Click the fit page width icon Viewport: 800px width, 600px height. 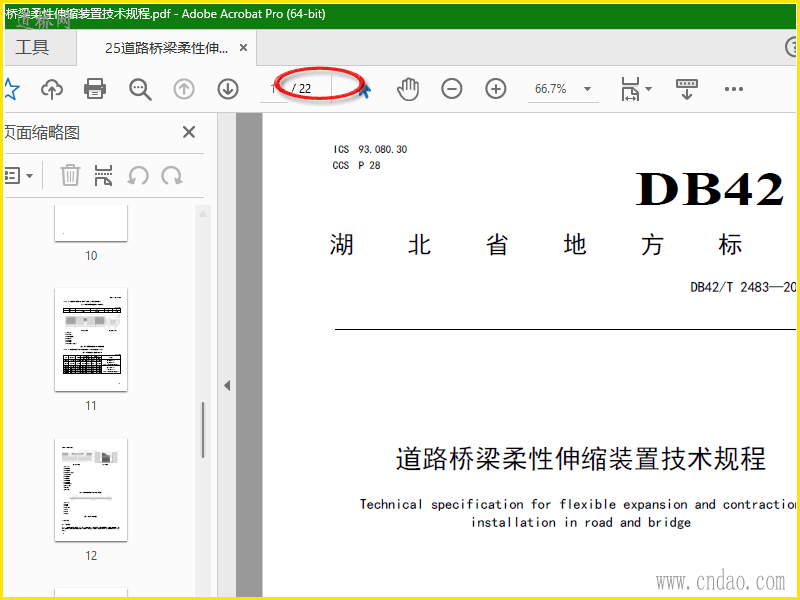pos(630,89)
